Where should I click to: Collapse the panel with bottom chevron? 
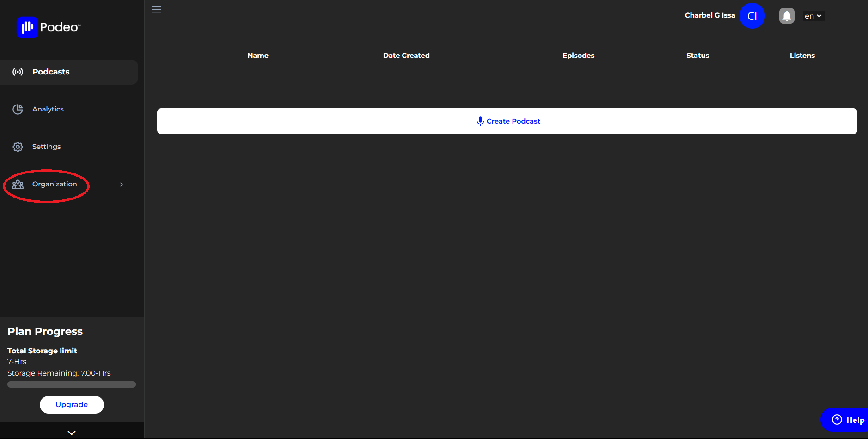pos(72,433)
